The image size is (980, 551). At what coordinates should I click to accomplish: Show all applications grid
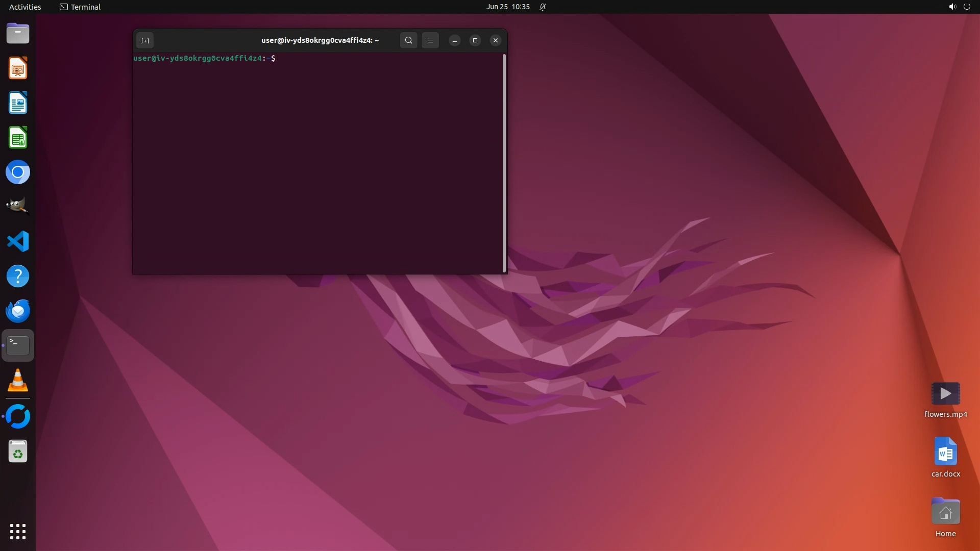click(x=18, y=532)
